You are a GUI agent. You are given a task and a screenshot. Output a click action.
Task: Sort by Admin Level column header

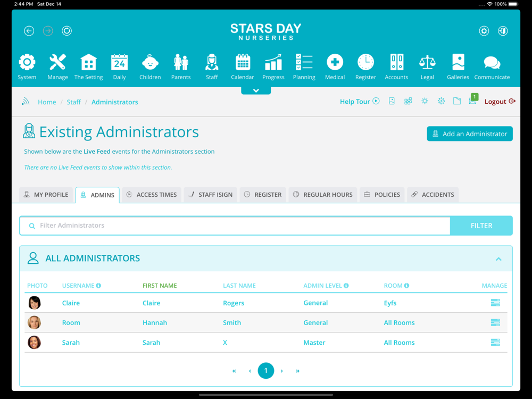(x=326, y=286)
